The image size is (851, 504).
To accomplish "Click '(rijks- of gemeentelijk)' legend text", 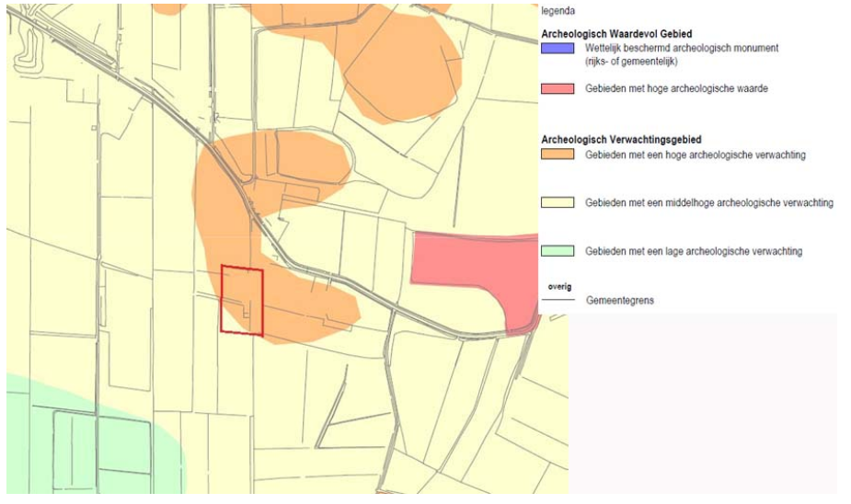I will coord(631,62).
